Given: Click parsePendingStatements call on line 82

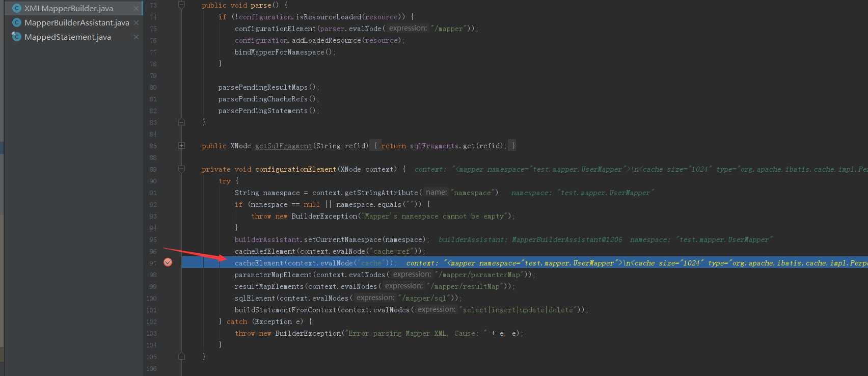Looking at the screenshot, I should [x=263, y=111].
